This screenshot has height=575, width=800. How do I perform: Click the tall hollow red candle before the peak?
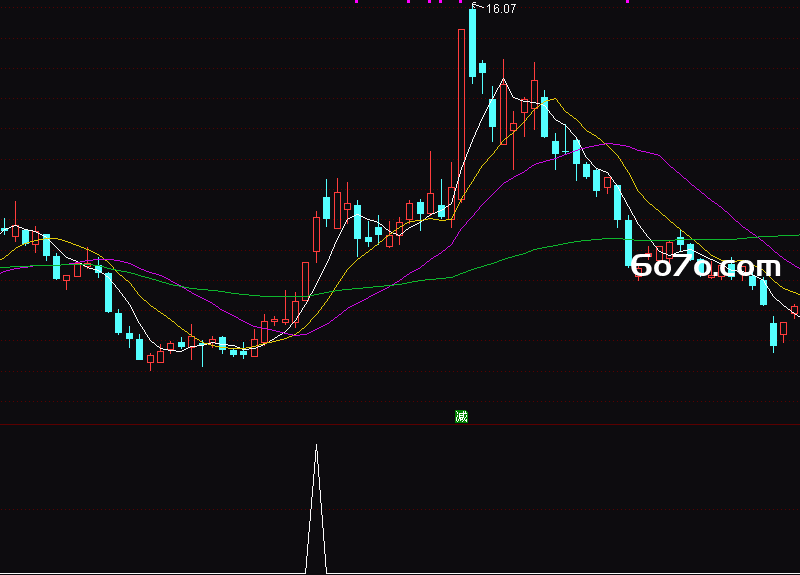[x=462, y=115]
